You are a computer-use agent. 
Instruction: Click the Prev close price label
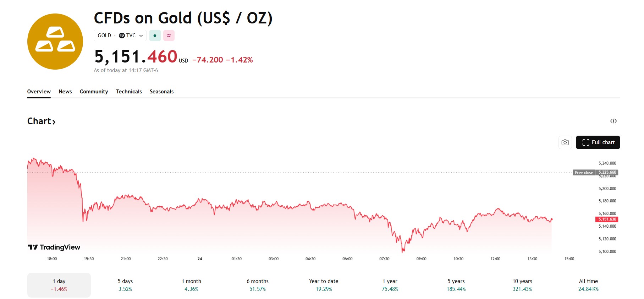[584, 173]
